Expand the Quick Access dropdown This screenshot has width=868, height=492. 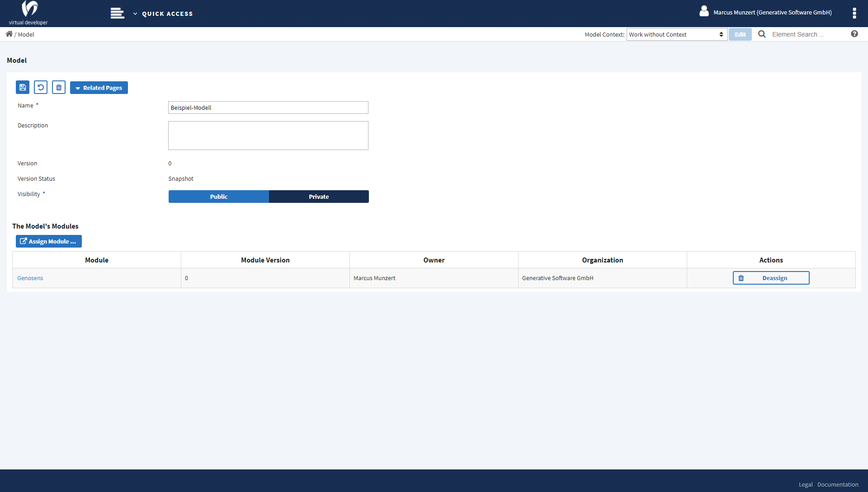163,14
